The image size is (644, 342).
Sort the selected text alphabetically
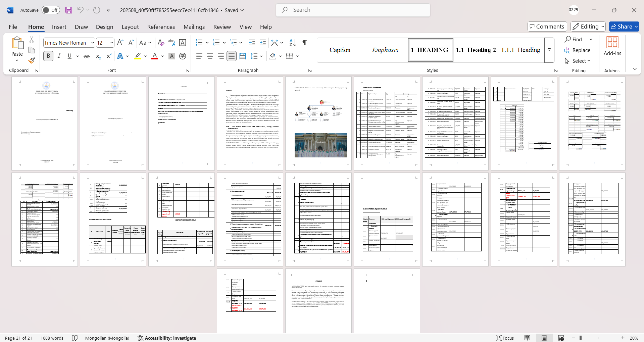pos(293,43)
